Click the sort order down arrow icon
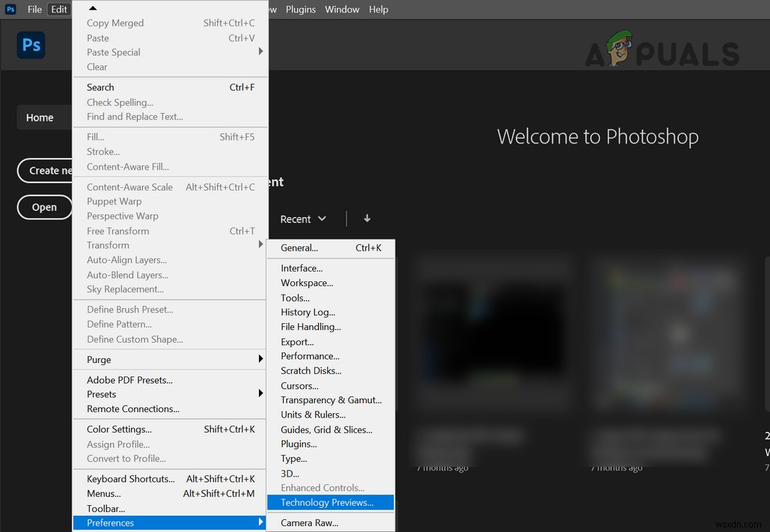Screen dimensions: 770x532 [x=367, y=218]
